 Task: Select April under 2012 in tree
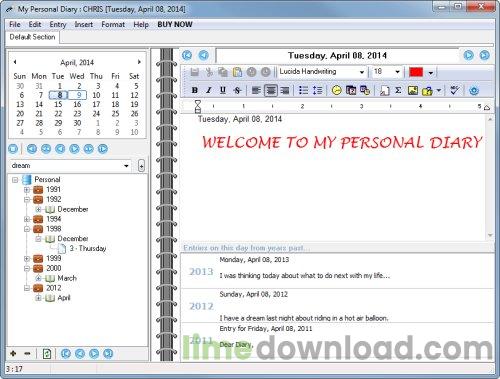click(64, 298)
